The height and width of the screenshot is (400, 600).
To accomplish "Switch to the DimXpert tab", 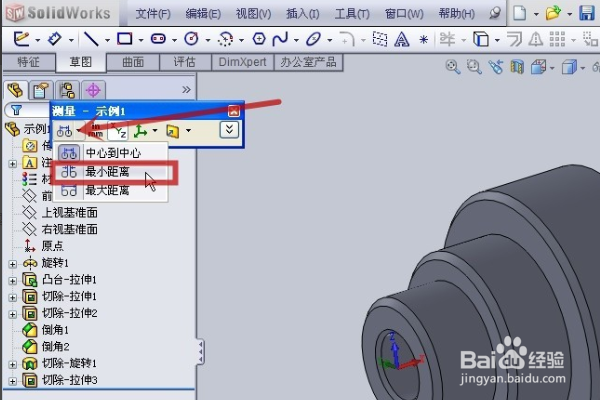I will 243,62.
